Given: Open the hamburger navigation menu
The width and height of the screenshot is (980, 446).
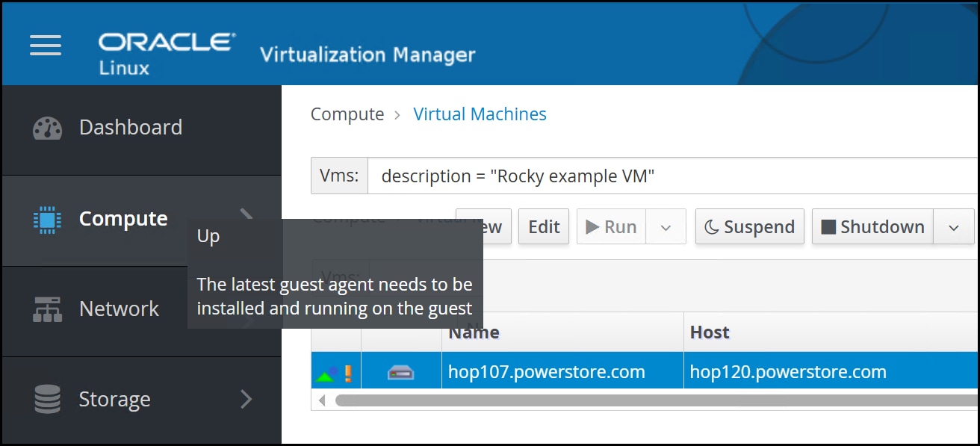Looking at the screenshot, I should tap(46, 46).
